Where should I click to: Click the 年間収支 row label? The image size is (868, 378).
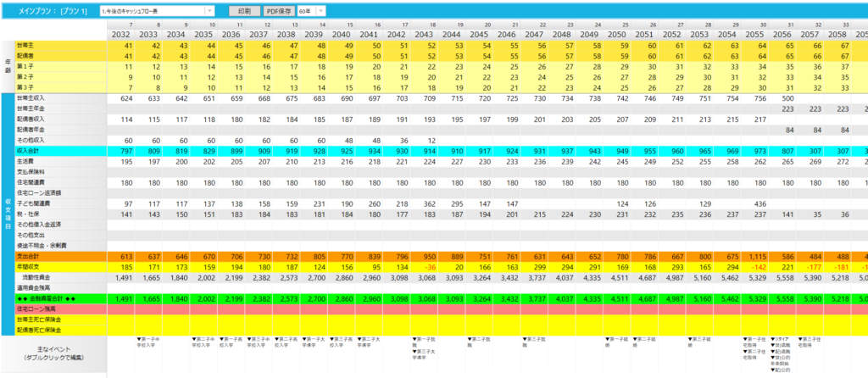pos(32,266)
